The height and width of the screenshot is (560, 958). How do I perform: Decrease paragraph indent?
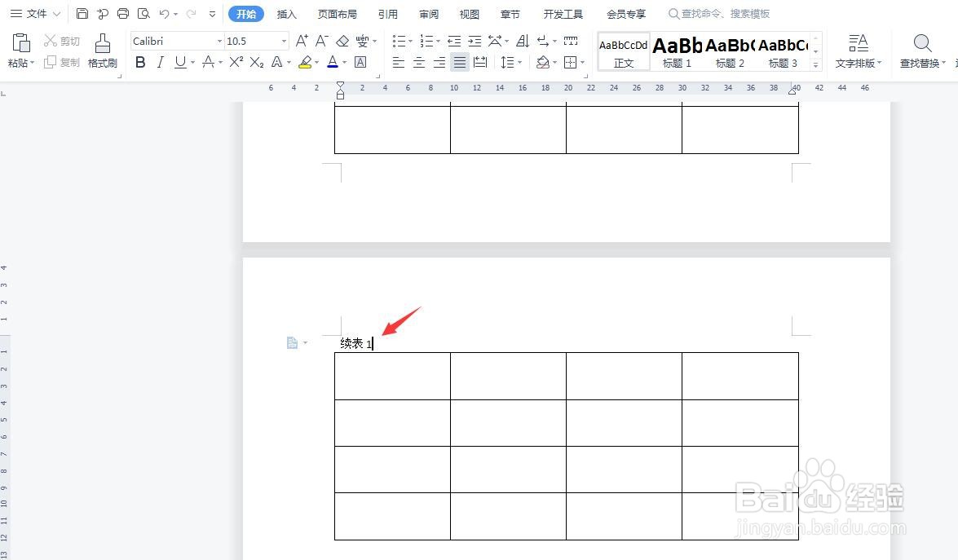[454, 41]
